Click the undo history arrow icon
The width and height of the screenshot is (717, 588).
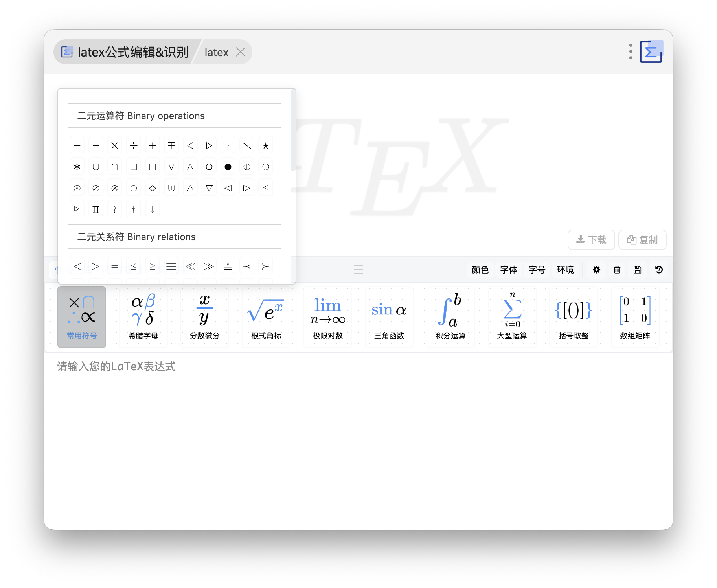[659, 270]
